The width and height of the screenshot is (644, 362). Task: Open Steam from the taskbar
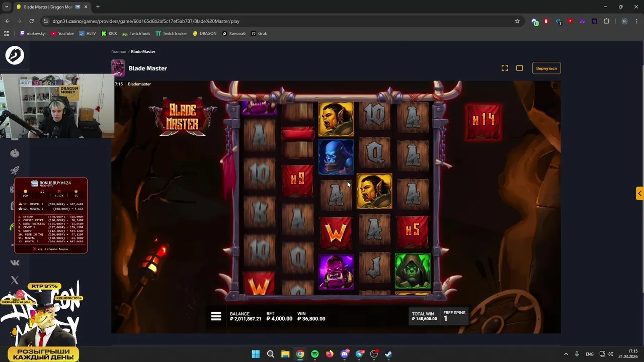(388, 354)
